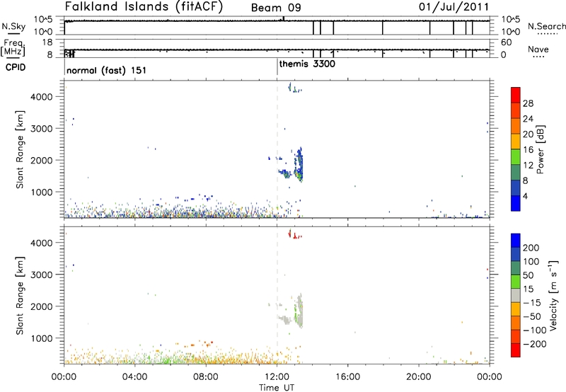Click 'Slant Range [km]' label of Velocity panel

click(x=20, y=296)
